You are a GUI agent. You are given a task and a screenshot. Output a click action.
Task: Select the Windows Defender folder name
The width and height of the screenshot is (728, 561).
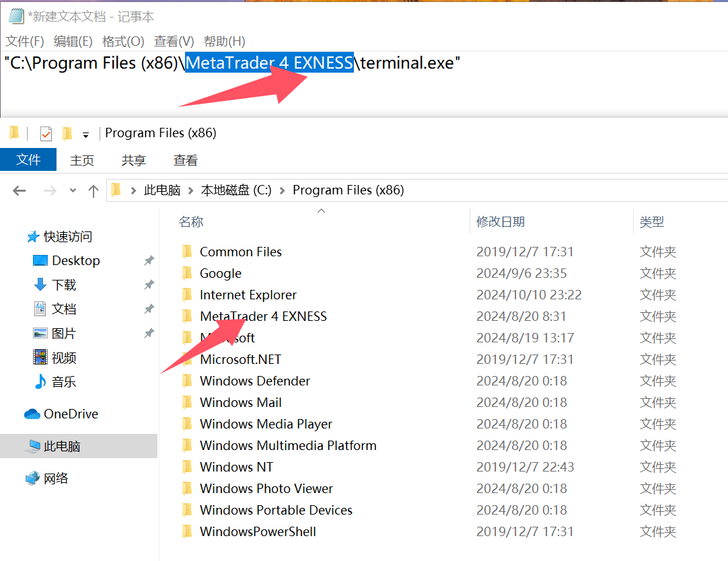(255, 381)
